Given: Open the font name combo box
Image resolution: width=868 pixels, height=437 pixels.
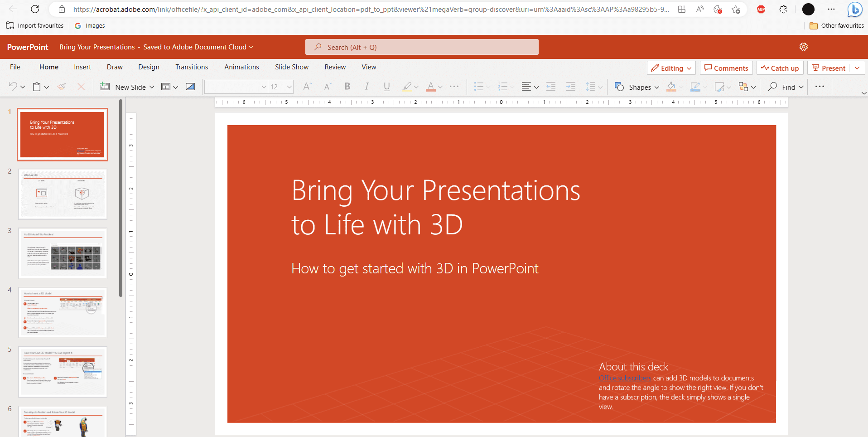Looking at the screenshot, I should (x=236, y=87).
